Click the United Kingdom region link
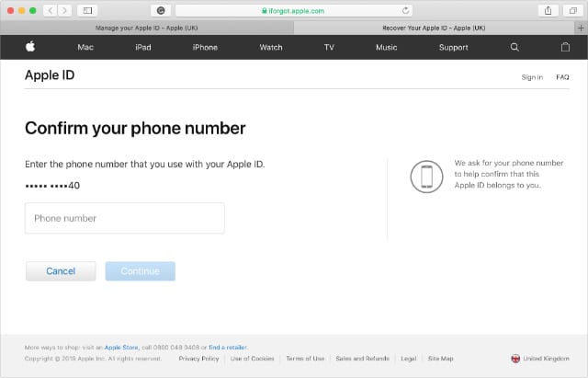Screen dimensions: 588x378 [x=546, y=359]
